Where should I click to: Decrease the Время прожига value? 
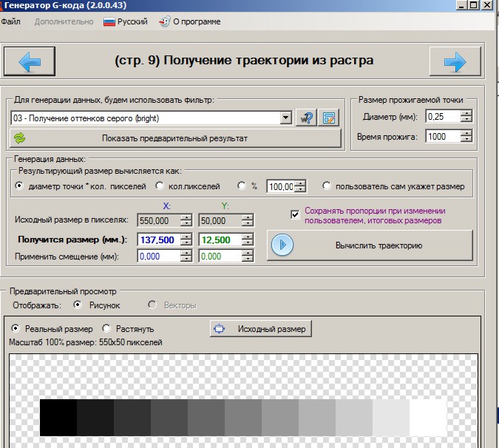[466, 140]
